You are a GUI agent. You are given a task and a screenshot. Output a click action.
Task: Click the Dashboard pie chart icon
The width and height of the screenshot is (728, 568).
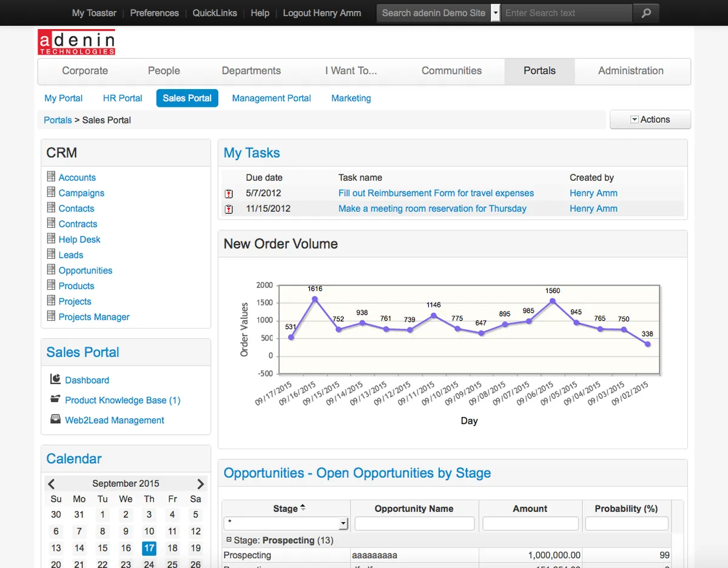(55, 379)
